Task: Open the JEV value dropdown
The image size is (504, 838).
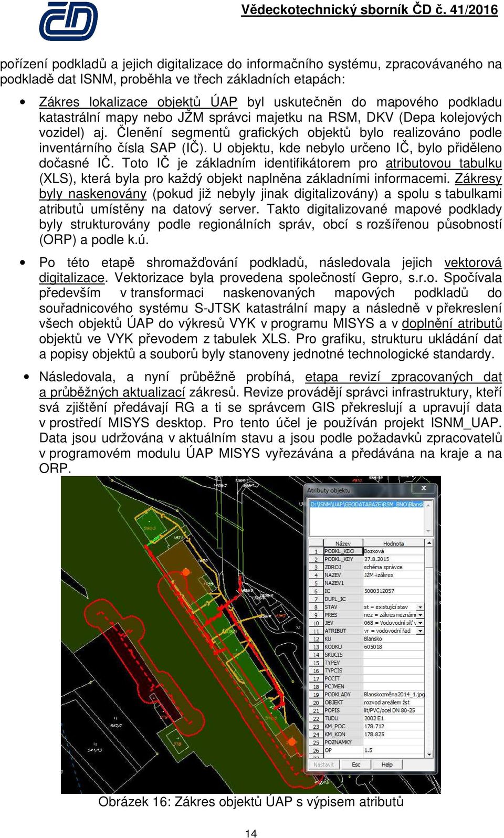Action: click(x=421, y=623)
